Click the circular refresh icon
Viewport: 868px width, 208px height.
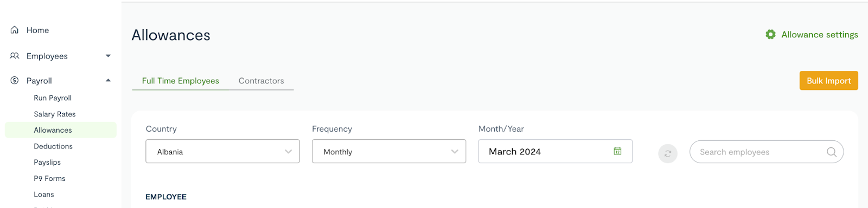click(x=668, y=154)
